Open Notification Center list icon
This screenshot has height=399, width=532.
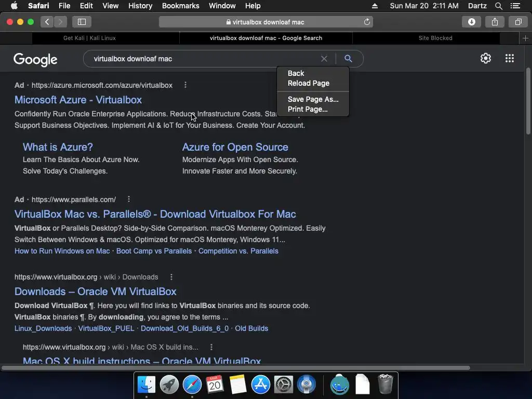515,6
